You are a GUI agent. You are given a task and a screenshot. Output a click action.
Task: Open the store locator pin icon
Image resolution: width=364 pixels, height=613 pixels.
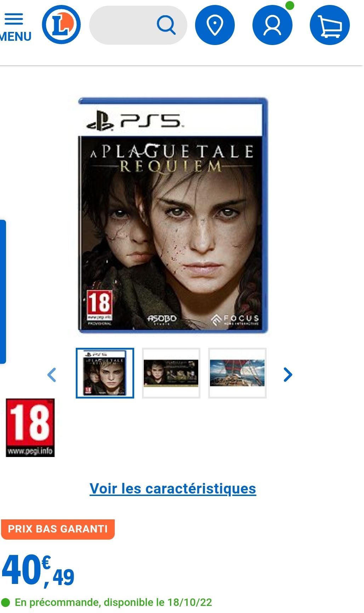coord(215,25)
